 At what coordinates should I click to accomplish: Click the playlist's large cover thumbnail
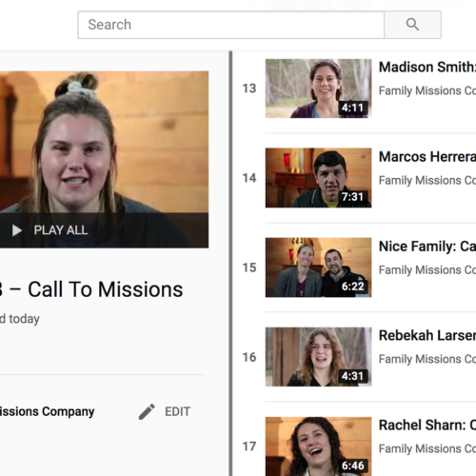(104, 159)
